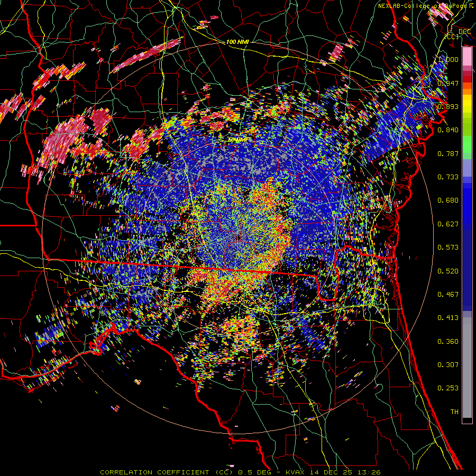Viewport: 476px width, 476px height.
Task: Select the [CC] label above the color scale
Action: pyautogui.click(x=452, y=36)
